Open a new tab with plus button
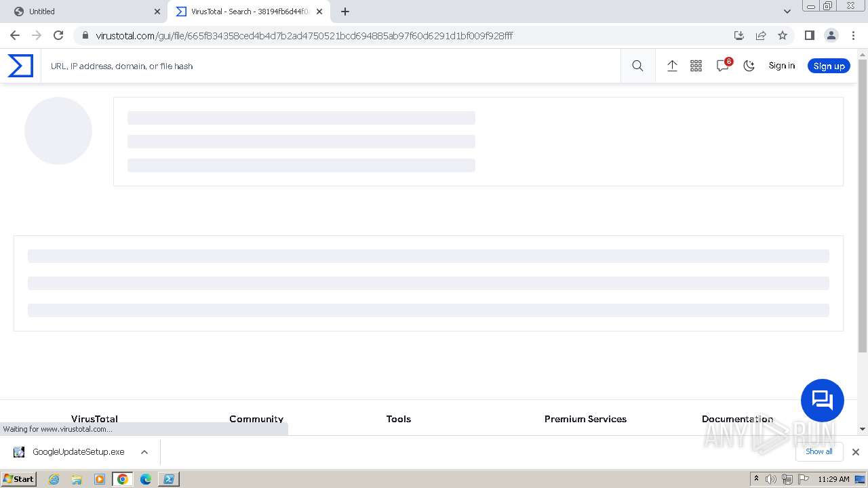The height and width of the screenshot is (488, 868). [345, 12]
